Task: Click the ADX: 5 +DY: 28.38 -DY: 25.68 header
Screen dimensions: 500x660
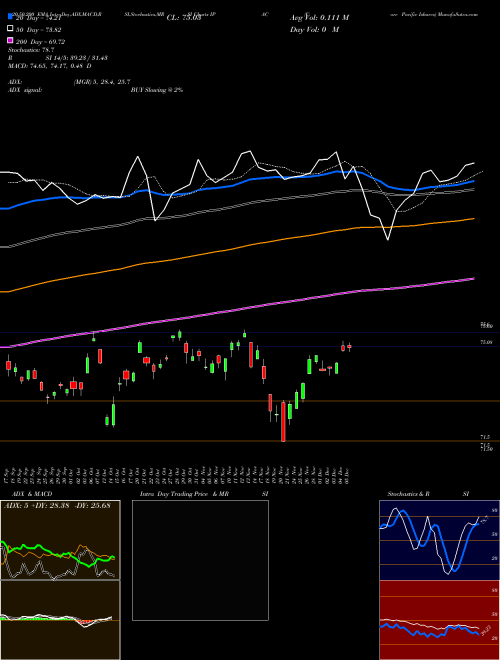Action: (x=57, y=505)
